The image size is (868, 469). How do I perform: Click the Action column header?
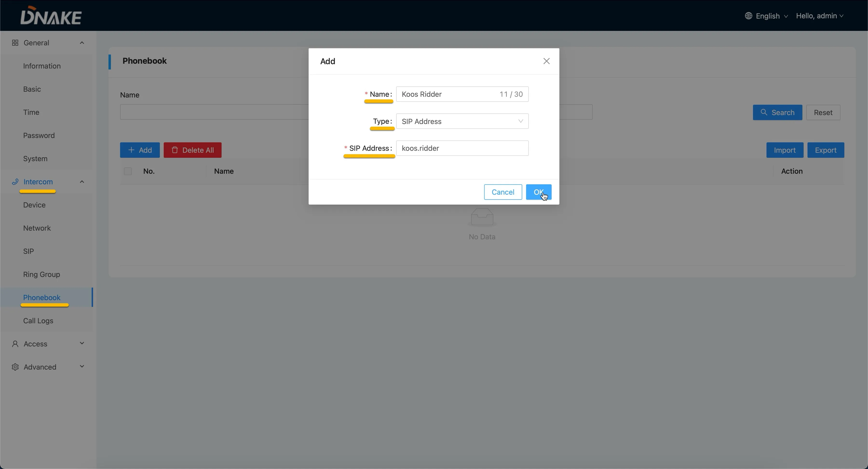pyautogui.click(x=792, y=171)
